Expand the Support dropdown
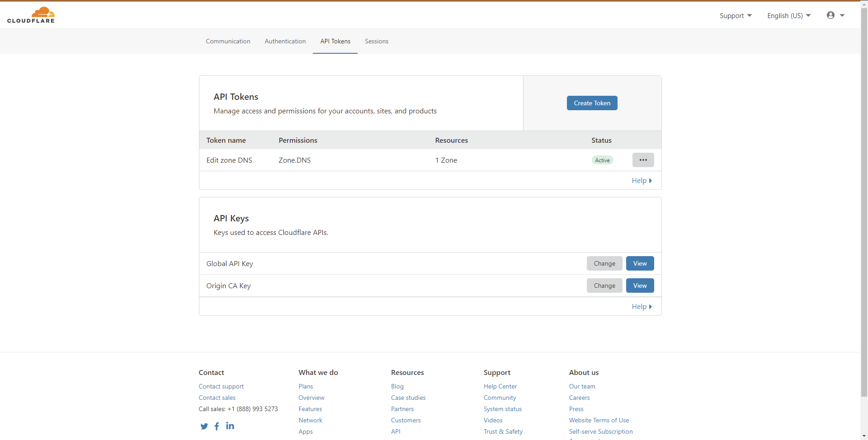The width and height of the screenshot is (868, 440). pos(736,15)
